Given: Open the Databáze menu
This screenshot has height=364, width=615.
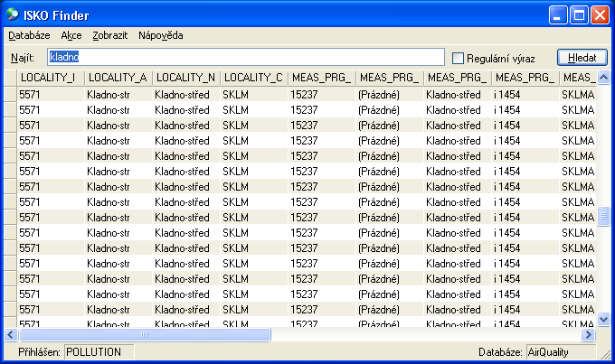Looking at the screenshot, I should [29, 35].
